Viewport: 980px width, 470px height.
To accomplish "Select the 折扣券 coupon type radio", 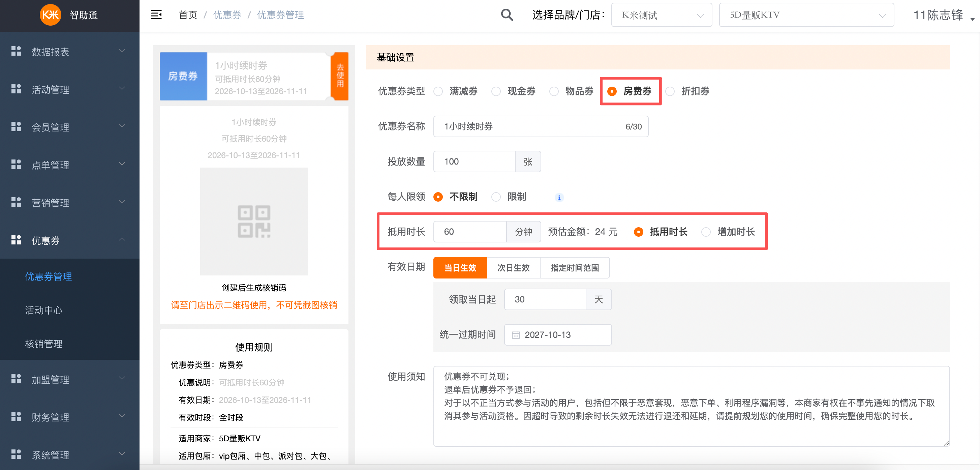I will pyautogui.click(x=670, y=91).
